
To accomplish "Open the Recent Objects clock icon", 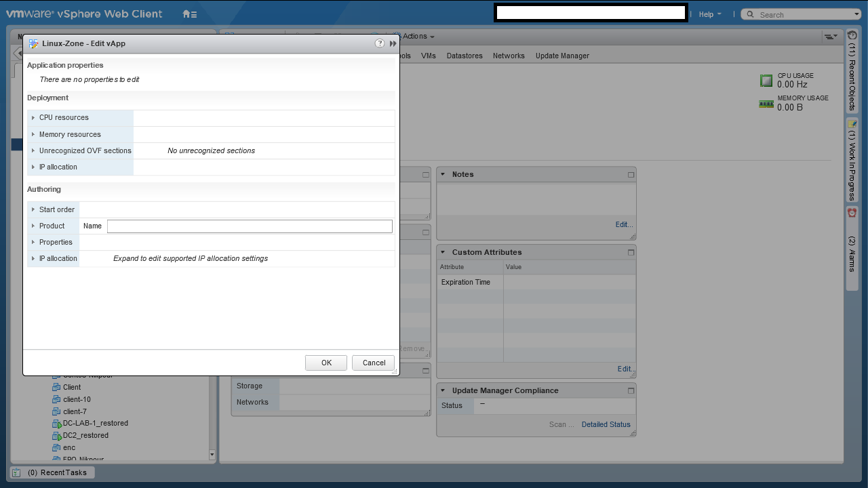I will (x=852, y=35).
